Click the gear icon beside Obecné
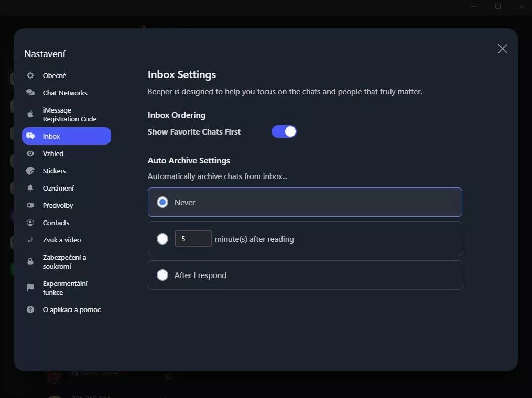Image resolution: width=532 pixels, height=398 pixels. tap(30, 75)
